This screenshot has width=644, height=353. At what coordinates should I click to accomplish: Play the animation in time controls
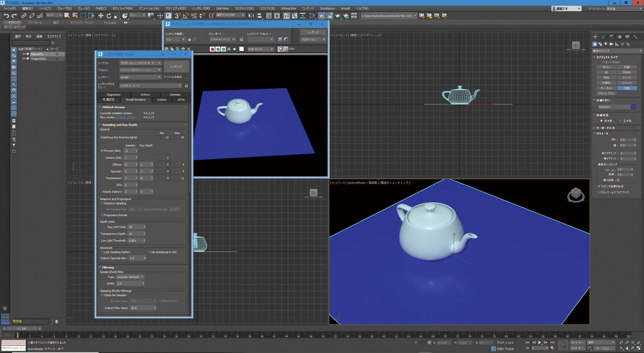coord(540,342)
